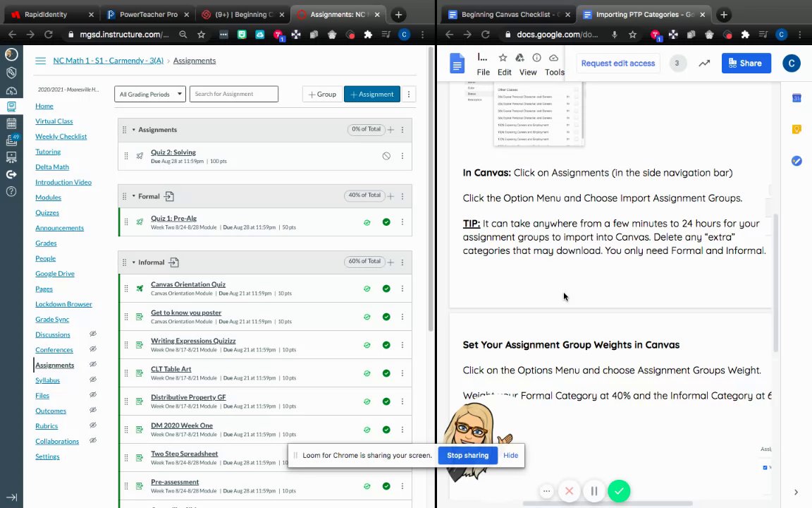
Task: Cancel Loom recording with red X
Action: point(569,491)
